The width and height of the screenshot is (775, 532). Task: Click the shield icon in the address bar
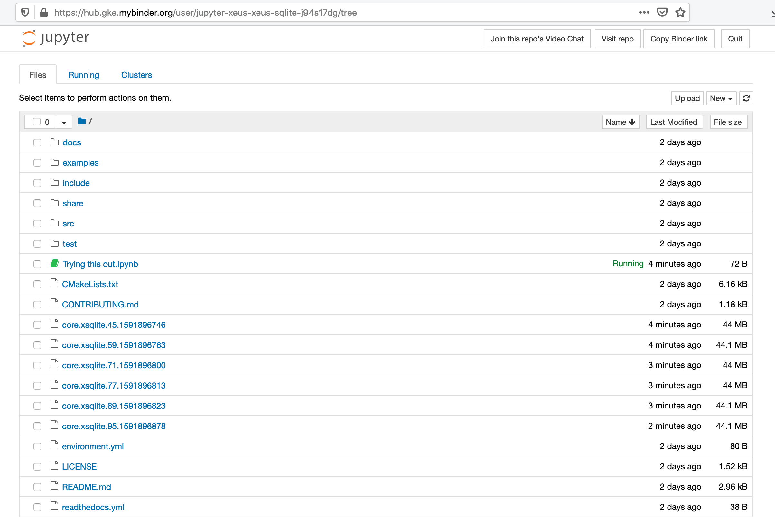click(x=25, y=12)
